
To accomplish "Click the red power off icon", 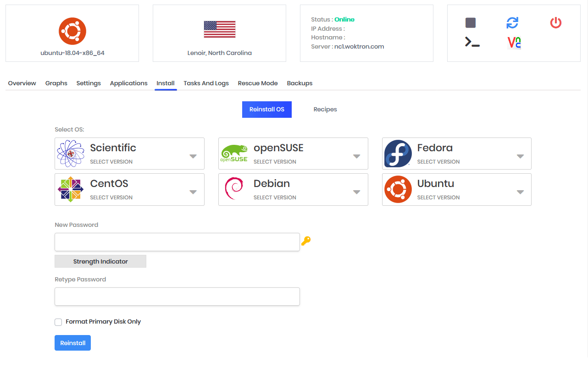I will point(556,22).
